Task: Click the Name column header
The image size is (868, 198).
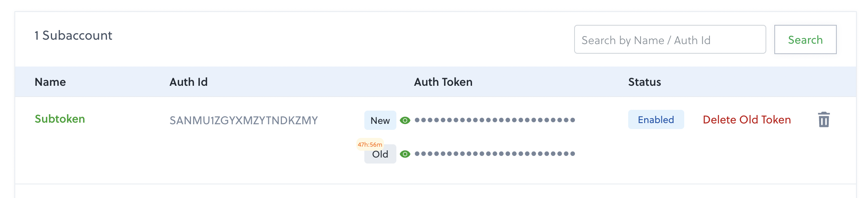Action: pos(50,82)
